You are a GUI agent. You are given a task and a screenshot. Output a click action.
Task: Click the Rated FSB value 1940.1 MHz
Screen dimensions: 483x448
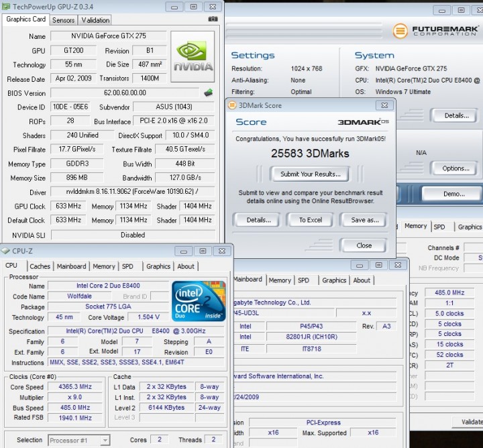coord(75,418)
